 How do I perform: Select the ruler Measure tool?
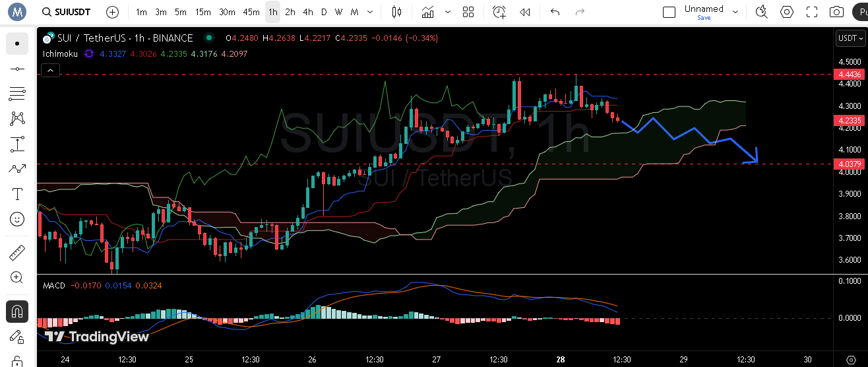pyautogui.click(x=17, y=253)
